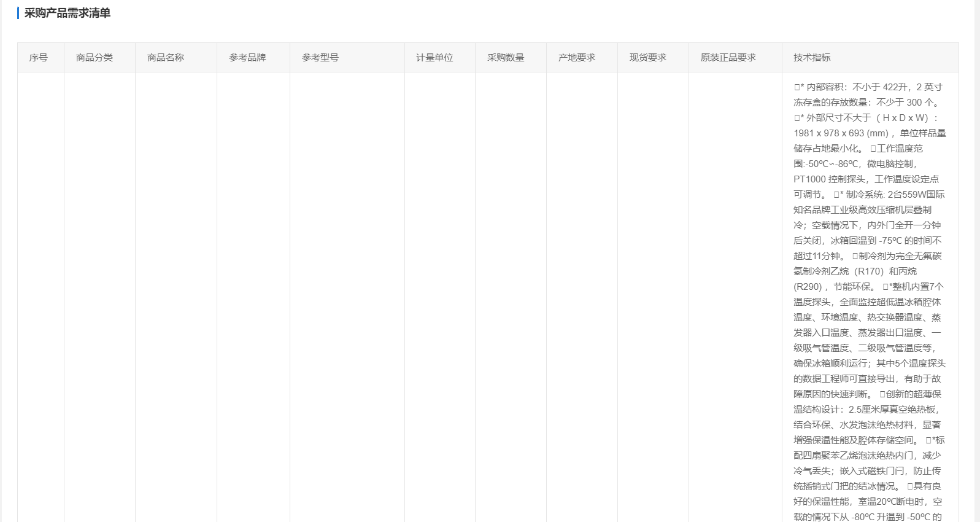Click the 序号 column header
Viewport: 980px width, 522px height.
point(38,58)
